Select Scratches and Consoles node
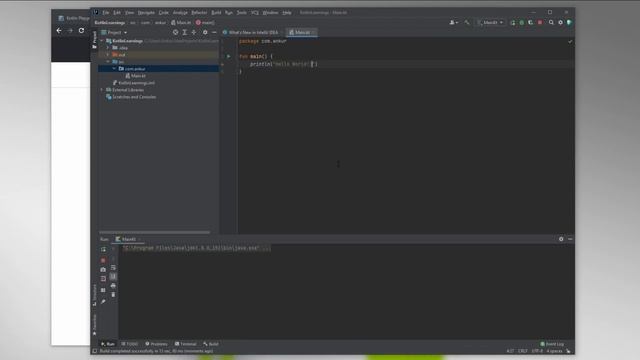640x360 pixels. 131,97
